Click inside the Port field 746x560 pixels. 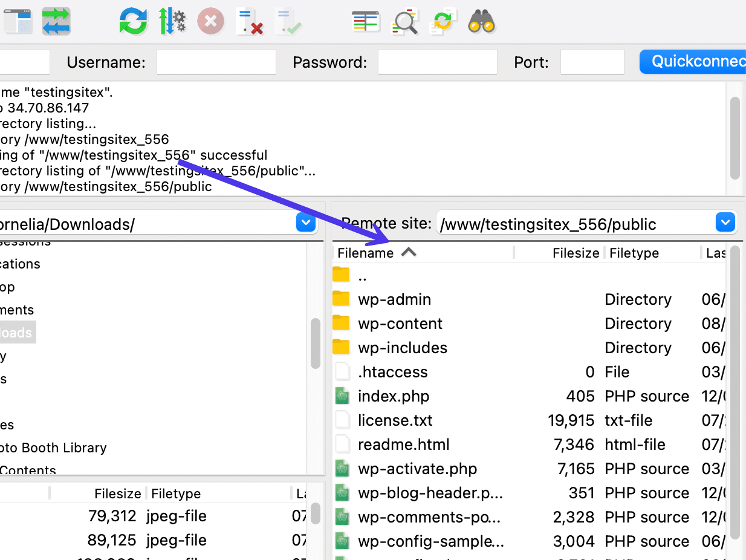point(592,61)
